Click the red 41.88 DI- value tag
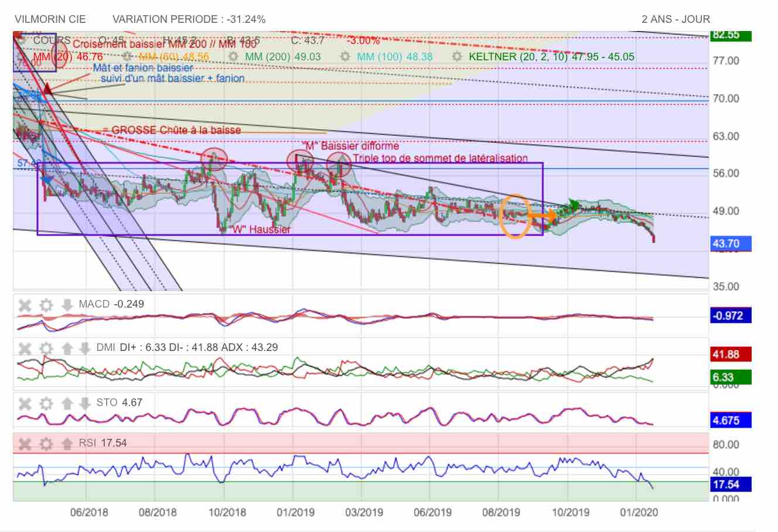This screenshot has height=532, width=778. (x=731, y=354)
